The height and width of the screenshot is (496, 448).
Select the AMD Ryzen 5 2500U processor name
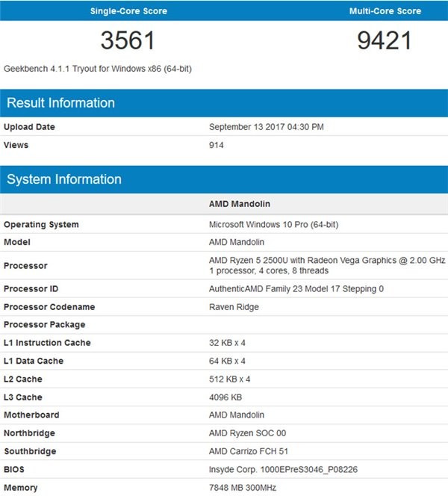click(327, 261)
